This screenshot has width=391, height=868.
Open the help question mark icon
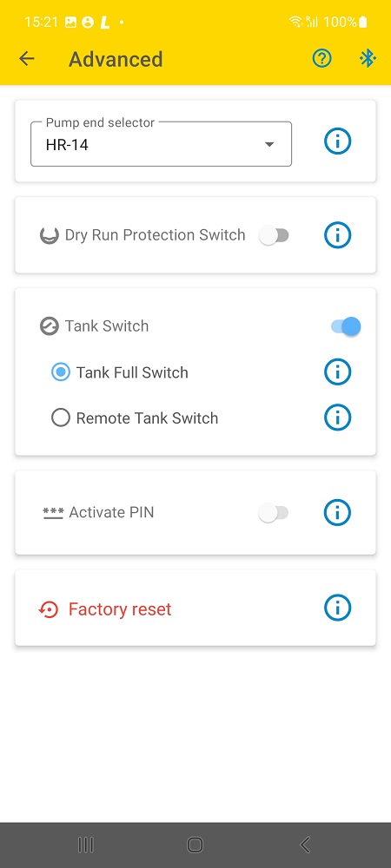(x=321, y=58)
